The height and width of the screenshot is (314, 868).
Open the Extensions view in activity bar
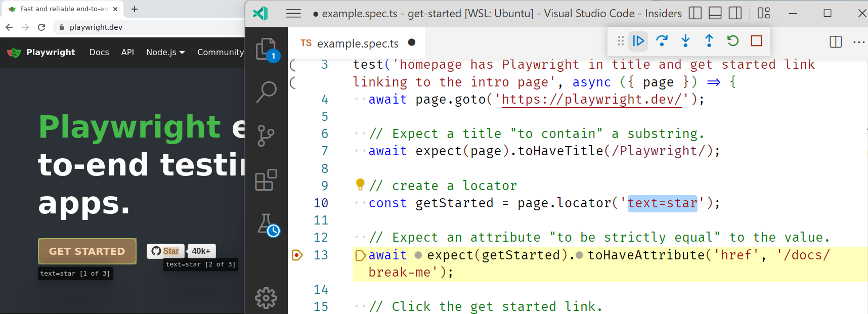tap(266, 180)
